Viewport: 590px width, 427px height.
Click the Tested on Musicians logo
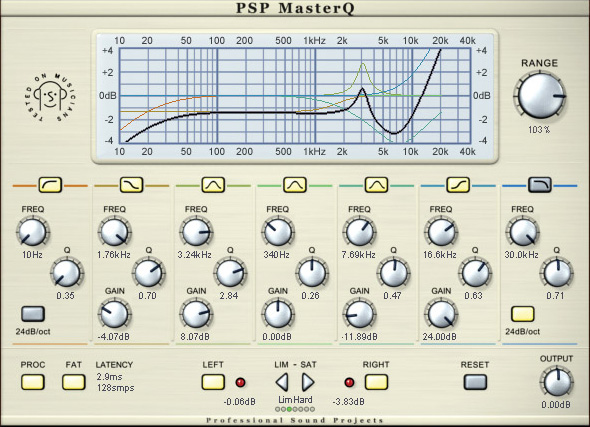50,98
